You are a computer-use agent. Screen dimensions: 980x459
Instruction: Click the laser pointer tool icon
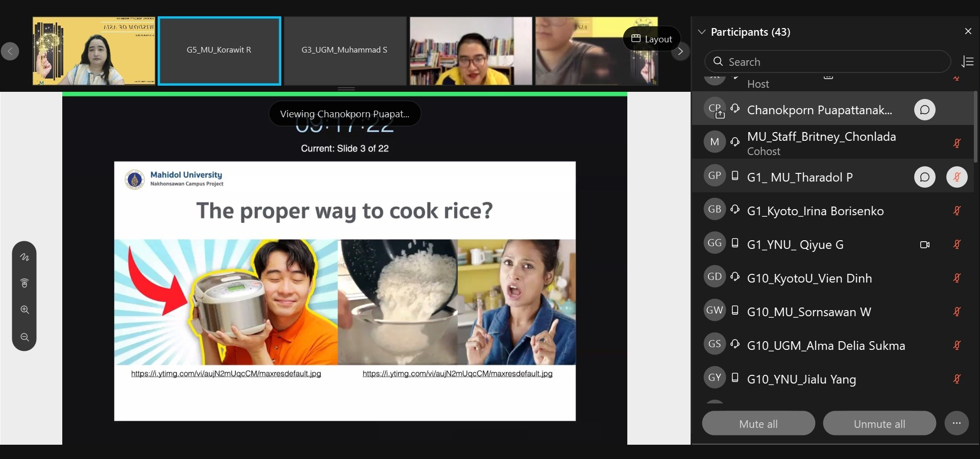pyautogui.click(x=24, y=283)
